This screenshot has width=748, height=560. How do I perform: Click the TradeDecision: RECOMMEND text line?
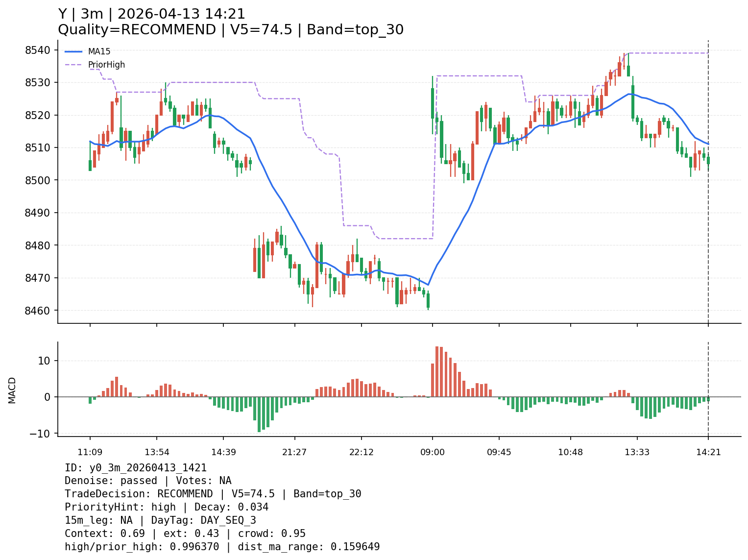click(213, 494)
